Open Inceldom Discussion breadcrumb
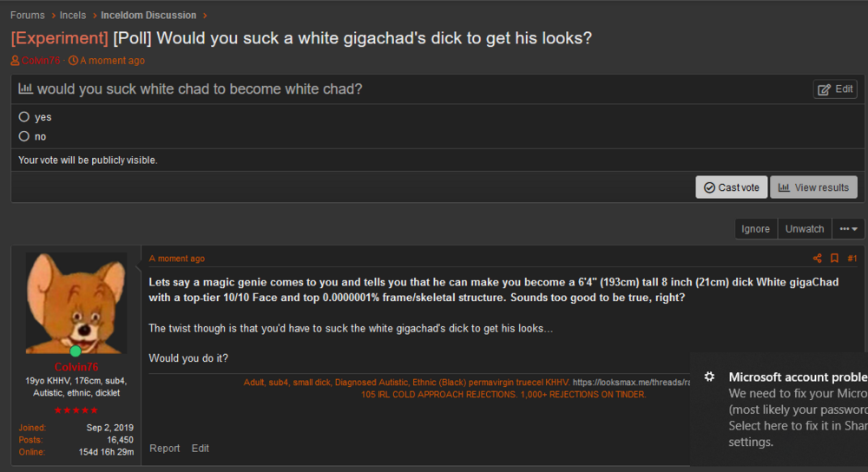Viewport: 868px width, 472px height. click(148, 15)
